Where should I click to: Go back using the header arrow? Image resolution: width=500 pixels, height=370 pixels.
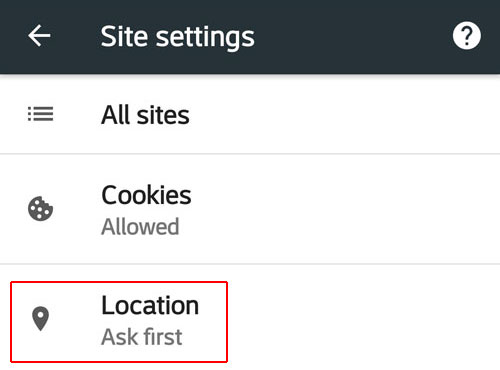(39, 36)
